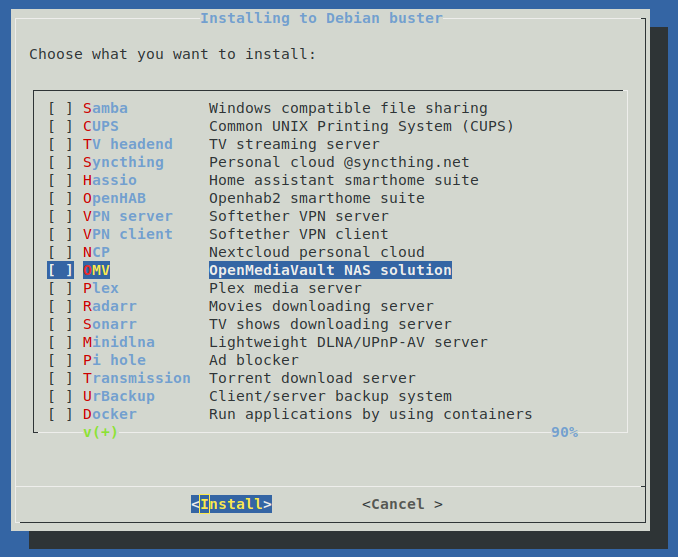Toggle the OpenHAB checkbox
The width and height of the screenshot is (678, 557).
coord(61,198)
